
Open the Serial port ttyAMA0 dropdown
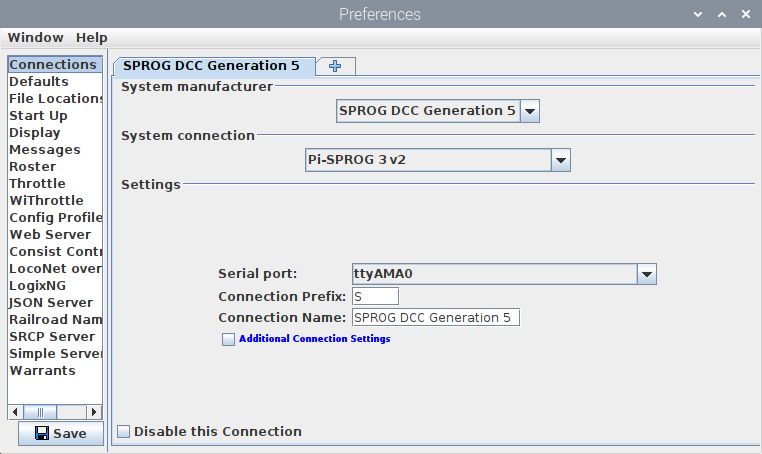(x=646, y=274)
